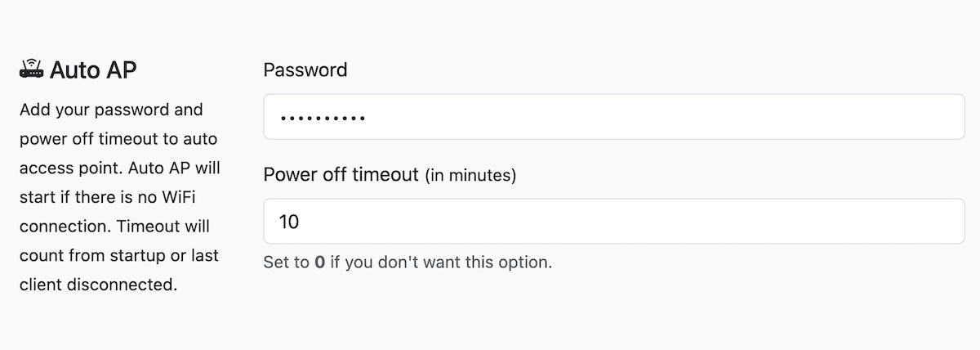Screen dimensions: 980x350
Task: Click the "(in minutes)" note
Action: click(x=470, y=176)
